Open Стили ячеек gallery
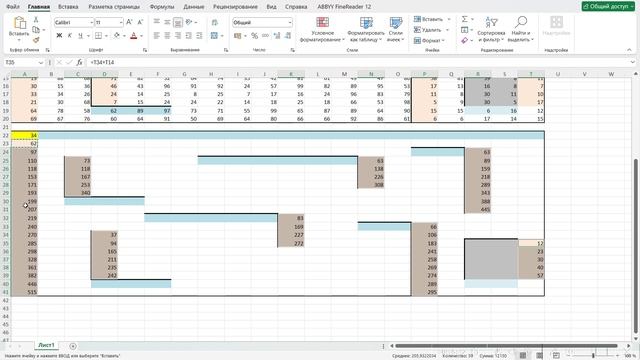The height and width of the screenshot is (360, 640). tap(395, 29)
